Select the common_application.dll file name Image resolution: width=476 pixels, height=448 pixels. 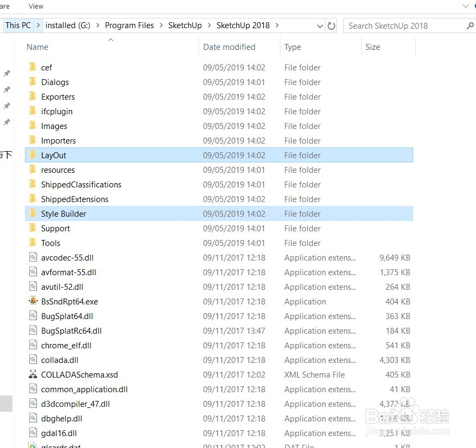pos(84,389)
